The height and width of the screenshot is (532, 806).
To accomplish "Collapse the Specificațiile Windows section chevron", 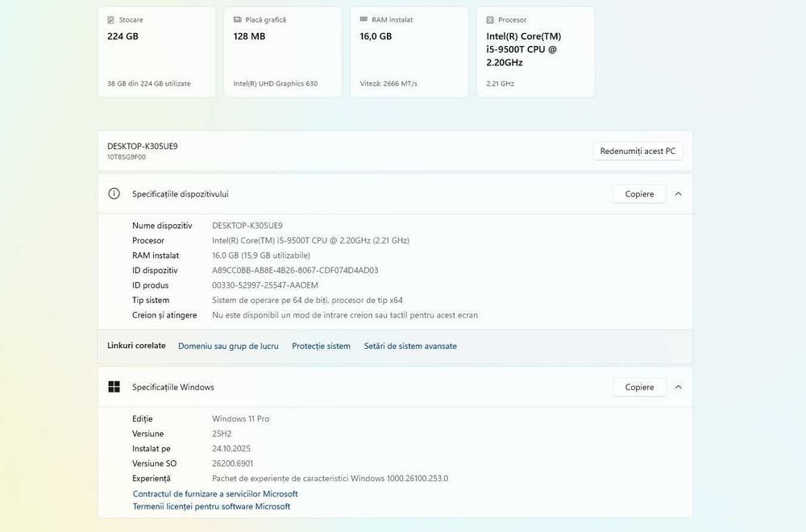I will (x=678, y=387).
